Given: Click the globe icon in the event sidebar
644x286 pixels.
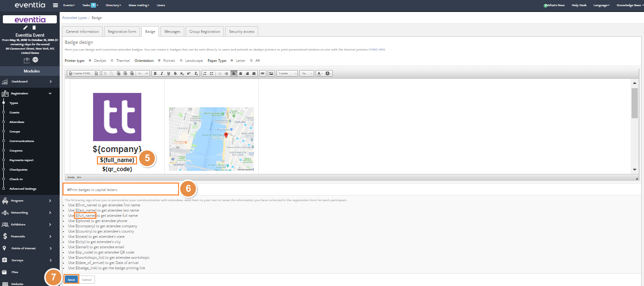Looking at the screenshot, I should (x=35, y=60).
